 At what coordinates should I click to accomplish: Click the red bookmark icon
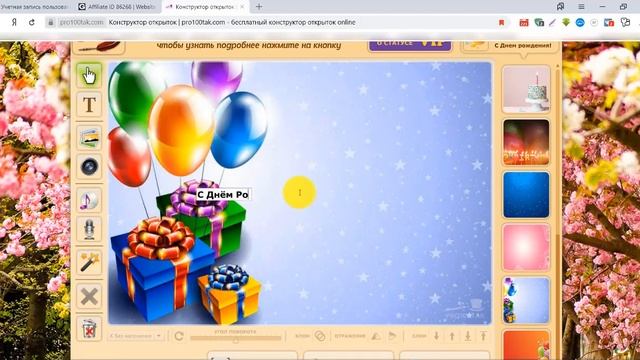(x=501, y=23)
